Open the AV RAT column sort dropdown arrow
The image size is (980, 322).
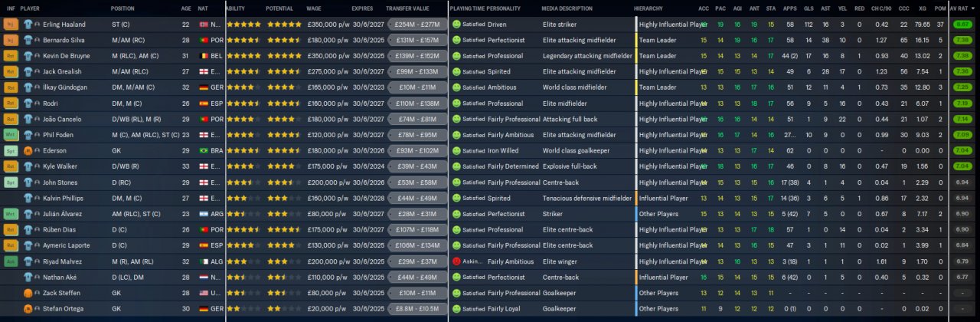[x=973, y=8]
